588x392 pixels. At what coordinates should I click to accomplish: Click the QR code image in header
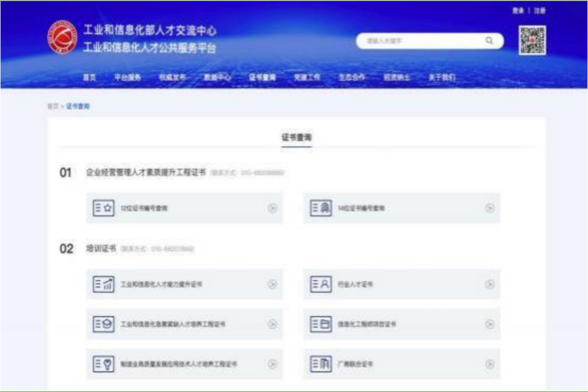532,40
